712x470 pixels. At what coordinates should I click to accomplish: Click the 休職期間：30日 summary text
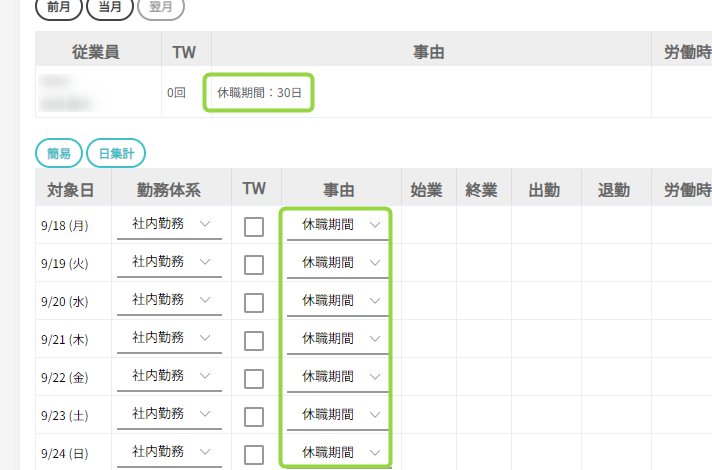(259, 93)
